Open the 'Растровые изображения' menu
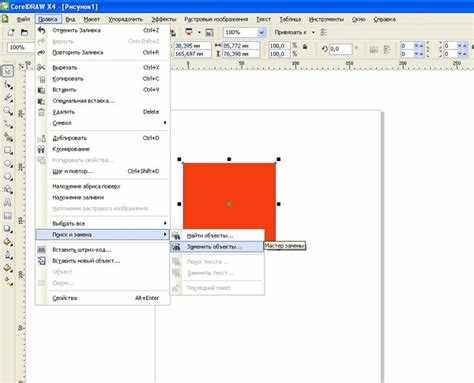Viewport: 474px width, 383px height. (216, 19)
